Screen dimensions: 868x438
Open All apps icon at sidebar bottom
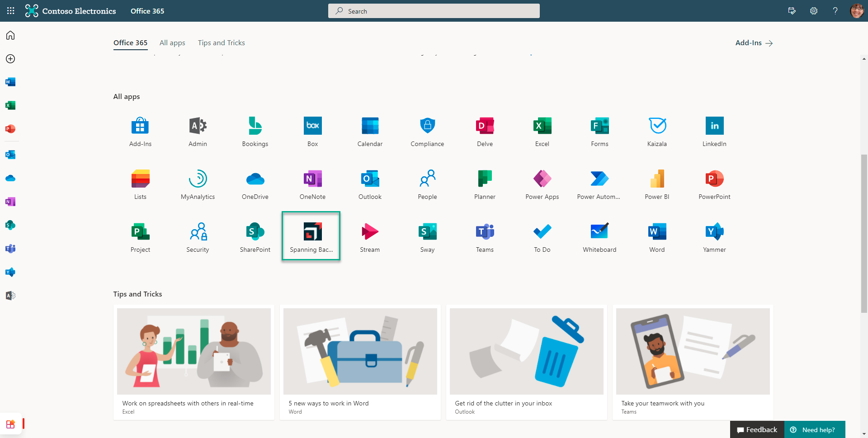click(10, 424)
